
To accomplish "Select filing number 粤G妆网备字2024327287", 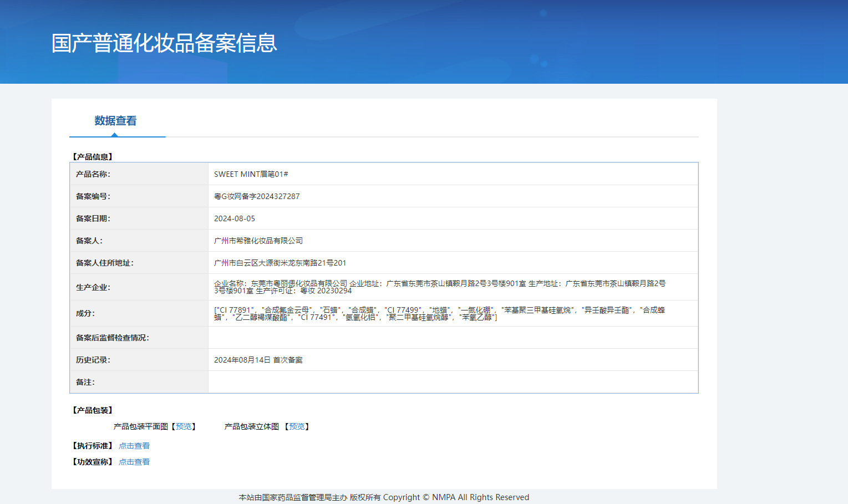I will 257,196.
